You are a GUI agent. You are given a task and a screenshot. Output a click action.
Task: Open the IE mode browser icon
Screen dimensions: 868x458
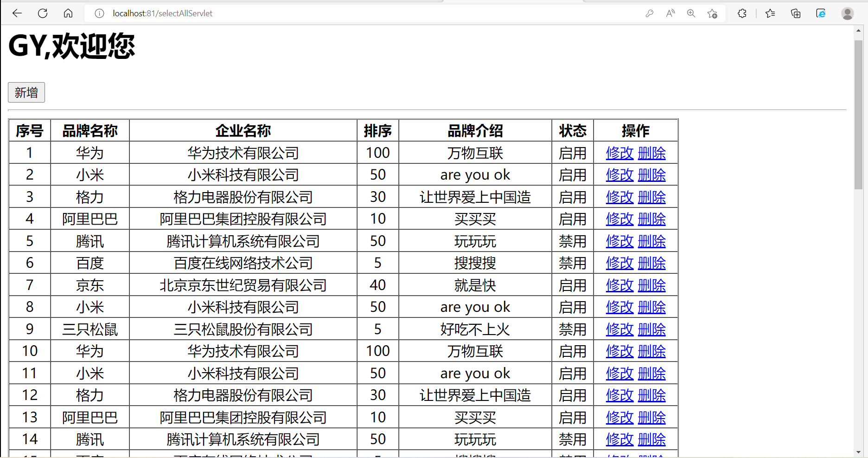[821, 13]
